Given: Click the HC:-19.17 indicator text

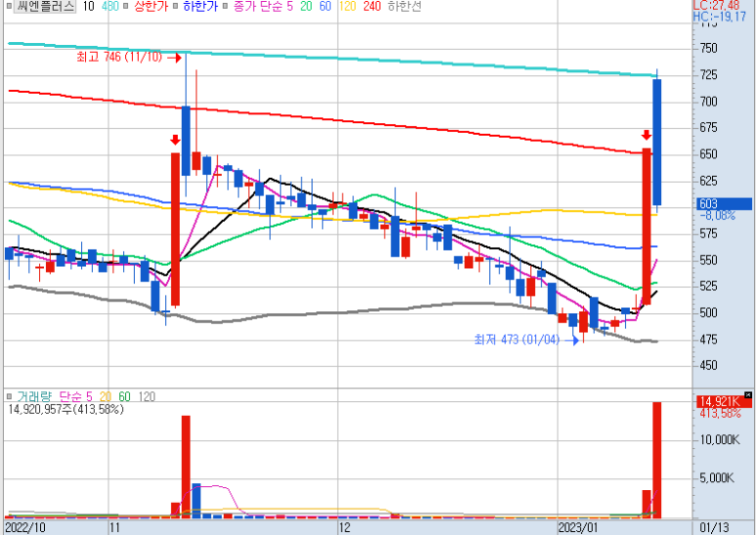Looking at the screenshot, I should coord(720,17).
